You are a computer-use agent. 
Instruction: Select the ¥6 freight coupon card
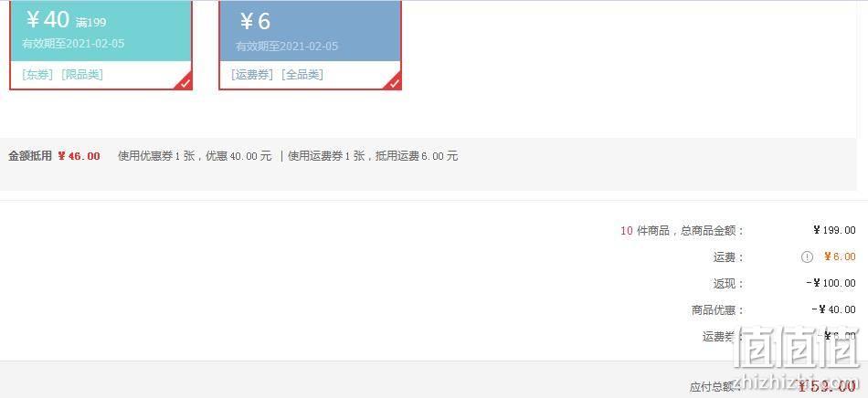point(310,44)
